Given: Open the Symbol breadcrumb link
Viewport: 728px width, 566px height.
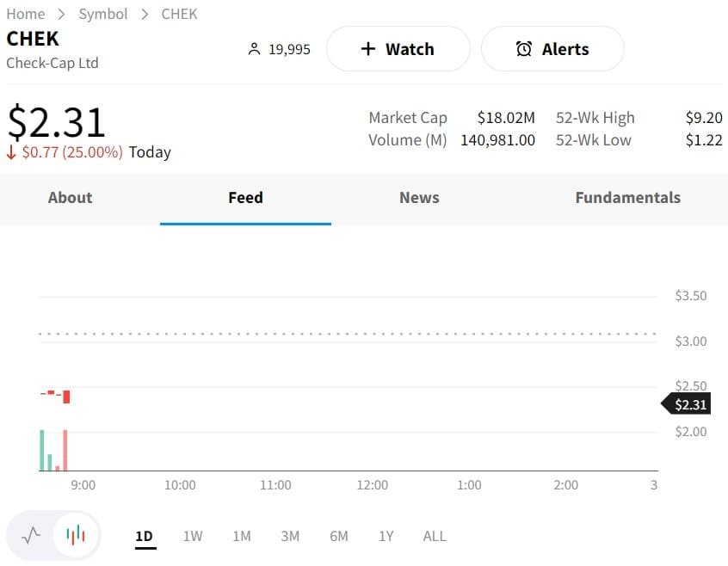Looking at the screenshot, I should click(103, 14).
